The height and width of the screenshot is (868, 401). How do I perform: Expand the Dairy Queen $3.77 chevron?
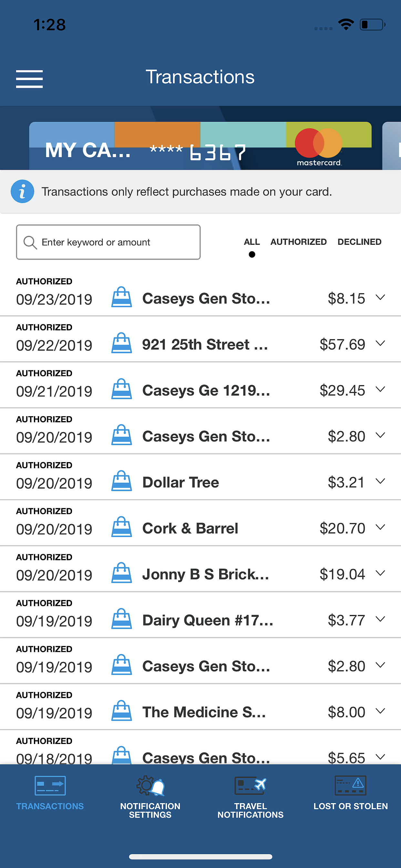380,619
